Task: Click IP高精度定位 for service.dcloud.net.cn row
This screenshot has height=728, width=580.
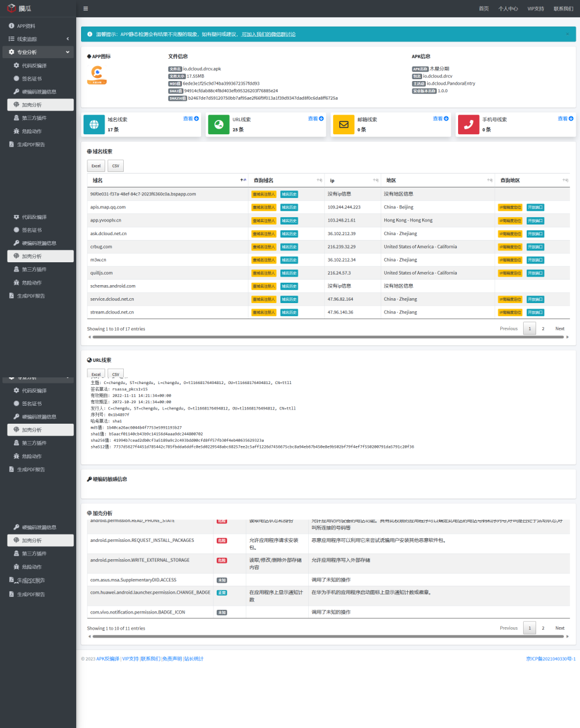Action: coord(510,299)
